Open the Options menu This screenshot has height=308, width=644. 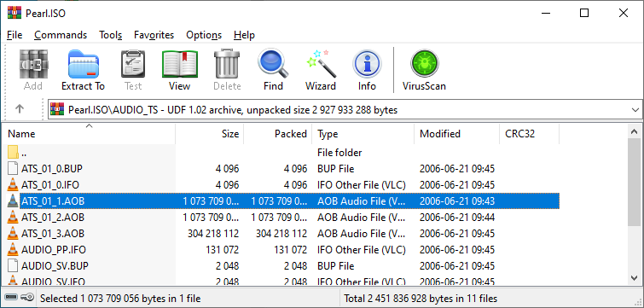point(204,35)
